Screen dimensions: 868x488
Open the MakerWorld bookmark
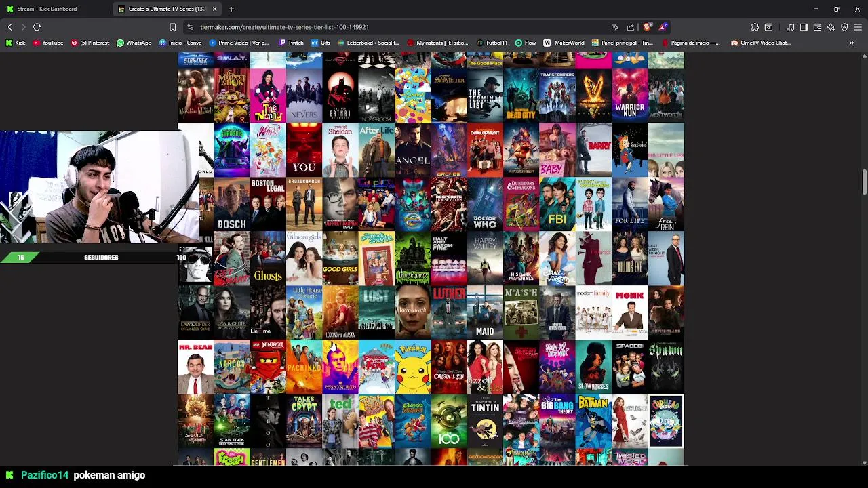pyautogui.click(x=564, y=43)
